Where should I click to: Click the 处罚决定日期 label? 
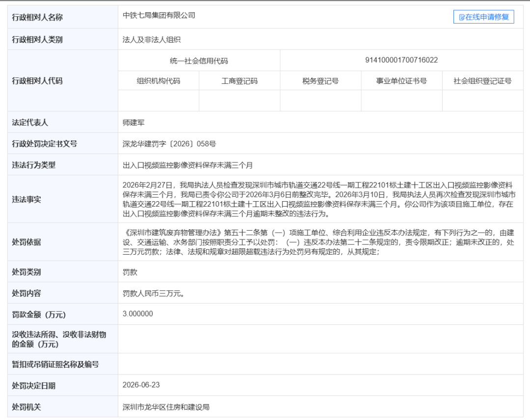coord(34,386)
